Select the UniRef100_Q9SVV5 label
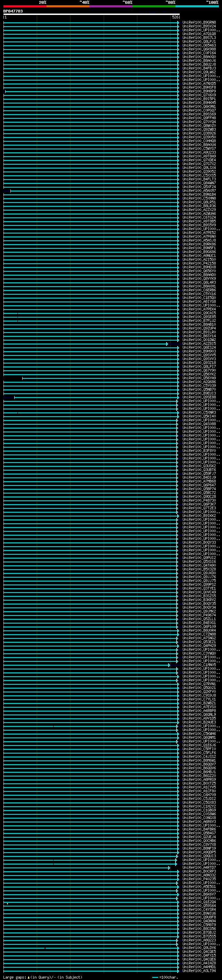 tap(199, 355)
